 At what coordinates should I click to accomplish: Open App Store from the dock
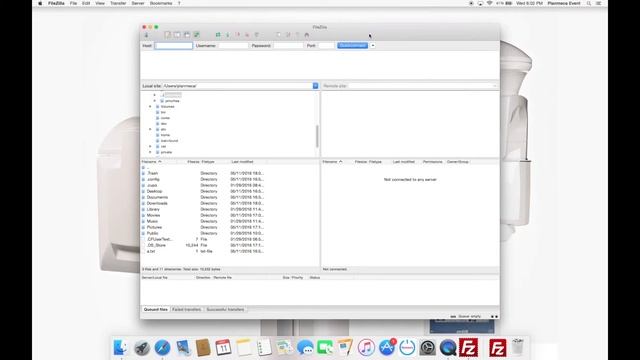point(387,347)
